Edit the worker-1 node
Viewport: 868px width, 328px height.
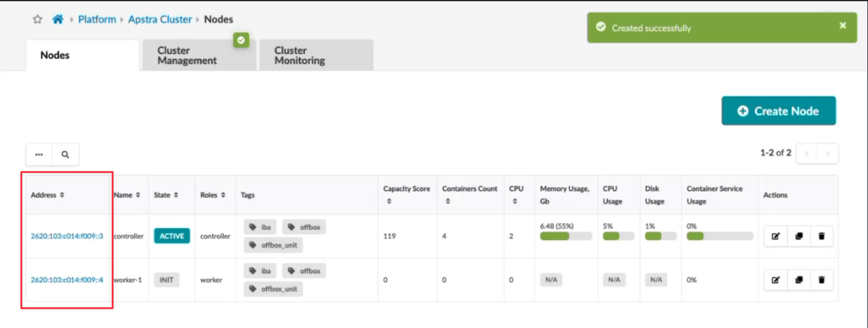tap(775, 280)
